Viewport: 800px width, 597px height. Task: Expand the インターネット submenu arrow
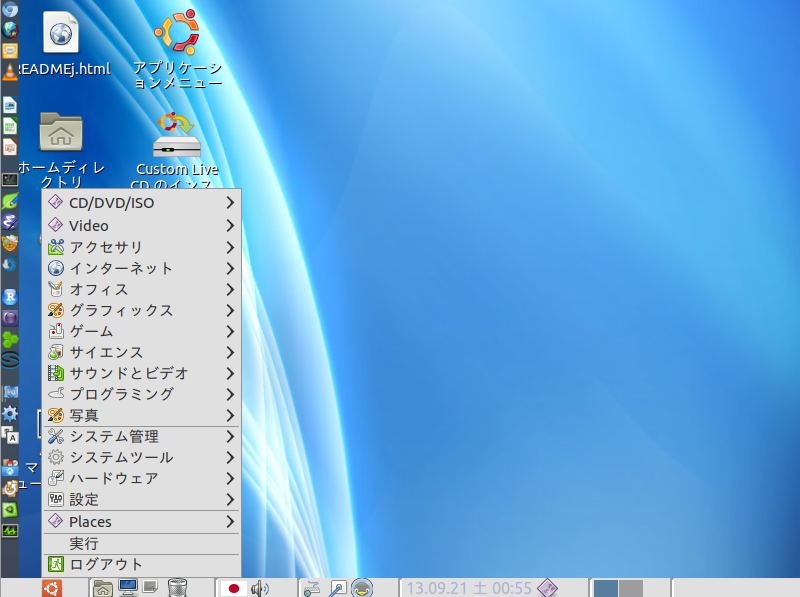[x=230, y=268]
